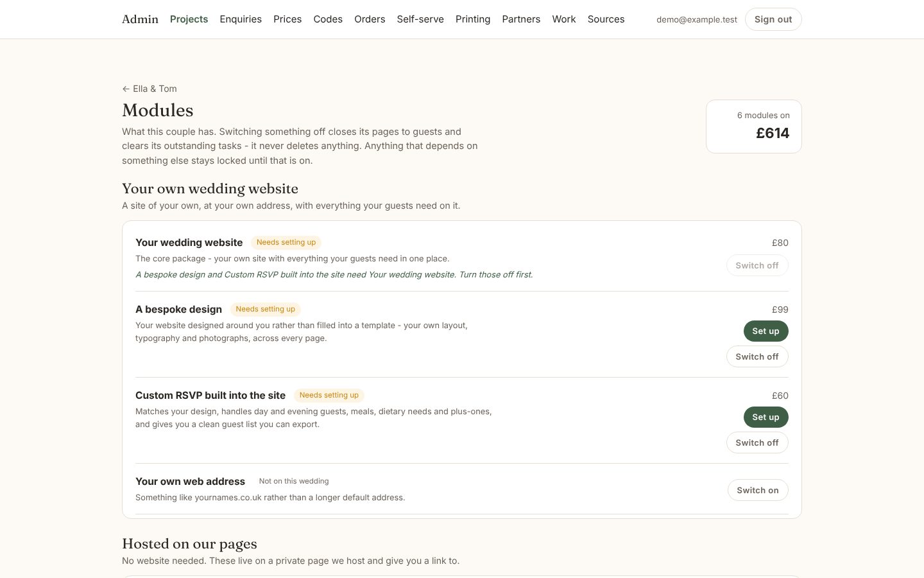Set up Custom RSVP built into the site
Viewport: 924px width, 578px height.
[766, 417]
